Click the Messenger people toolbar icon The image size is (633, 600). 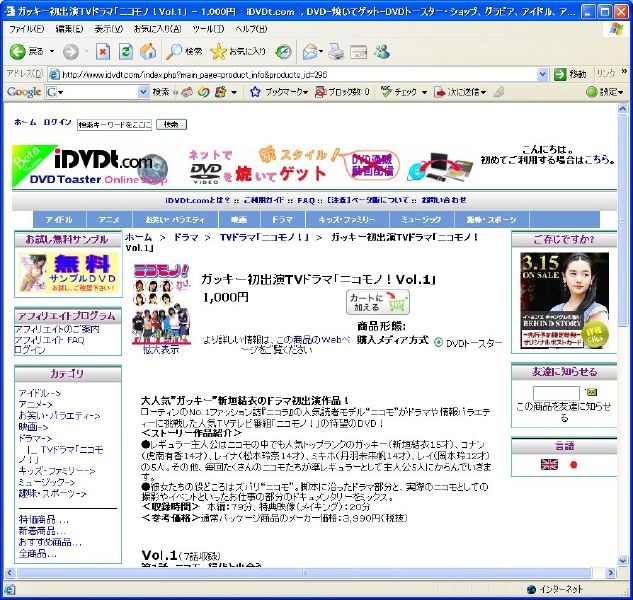381,51
